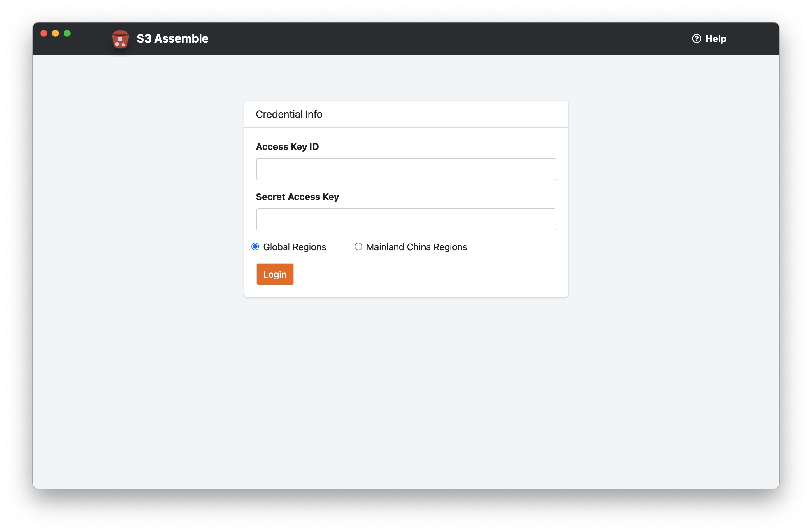Screen dimensions: 812x532
Task: Close the window with red button
Action: (x=44, y=33)
